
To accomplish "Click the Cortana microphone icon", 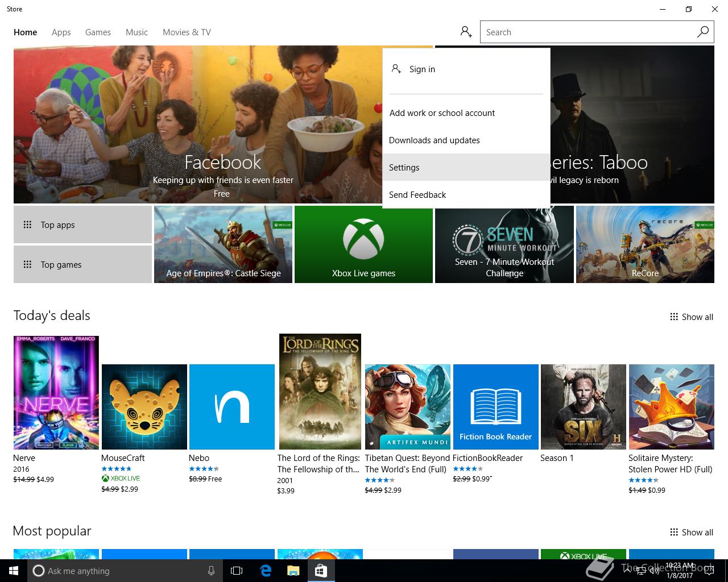I will tap(211, 571).
